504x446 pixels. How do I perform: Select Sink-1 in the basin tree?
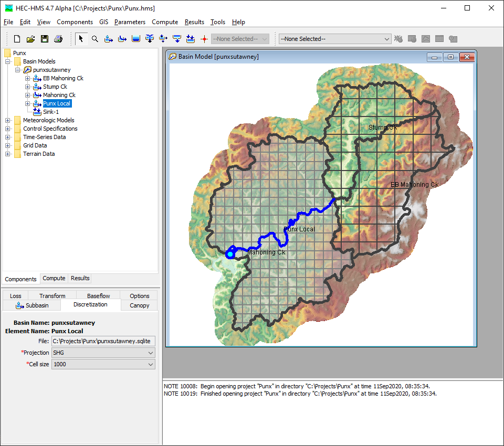tap(51, 112)
